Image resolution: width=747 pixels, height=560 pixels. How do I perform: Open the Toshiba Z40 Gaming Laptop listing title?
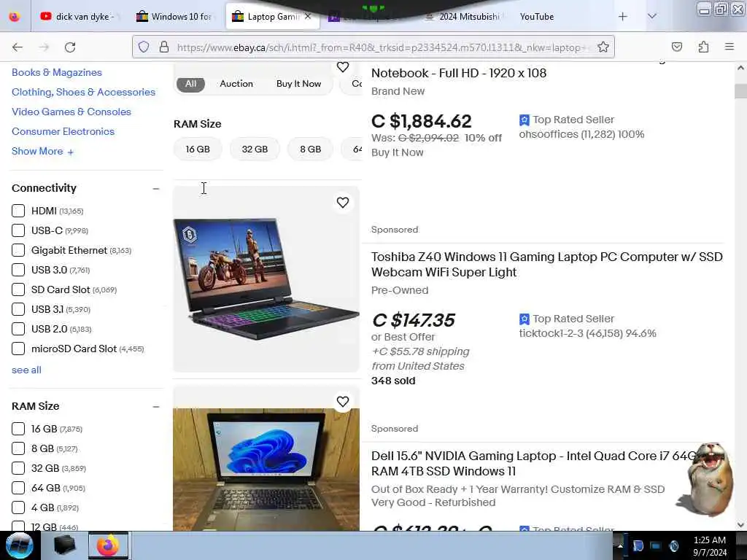point(547,264)
